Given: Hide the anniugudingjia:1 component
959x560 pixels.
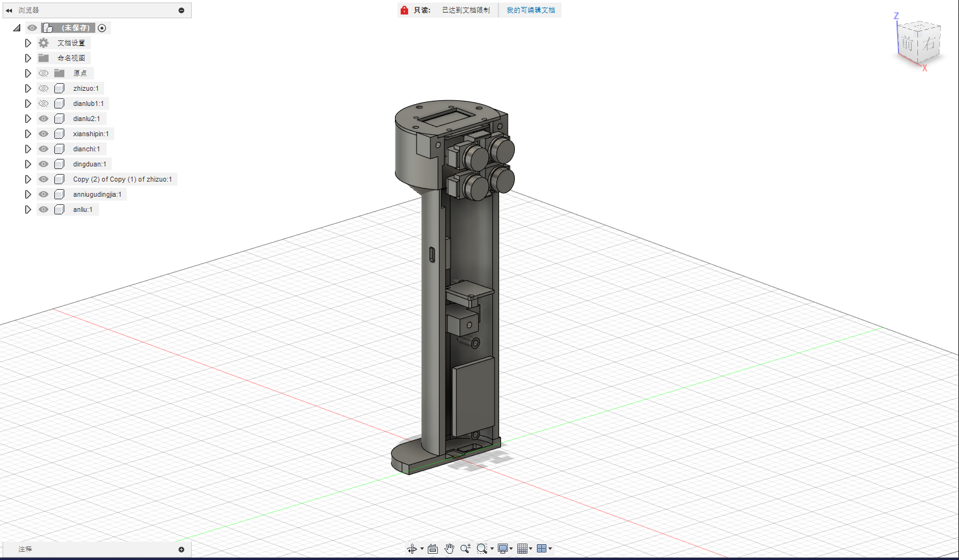Looking at the screenshot, I should pos(44,194).
